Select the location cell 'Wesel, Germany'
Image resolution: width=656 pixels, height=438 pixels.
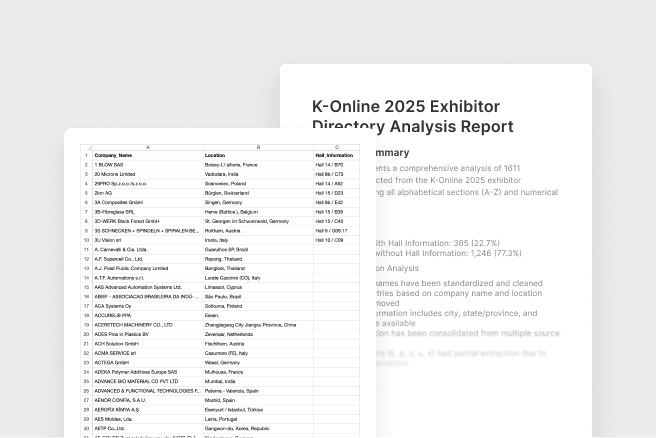coord(258,362)
